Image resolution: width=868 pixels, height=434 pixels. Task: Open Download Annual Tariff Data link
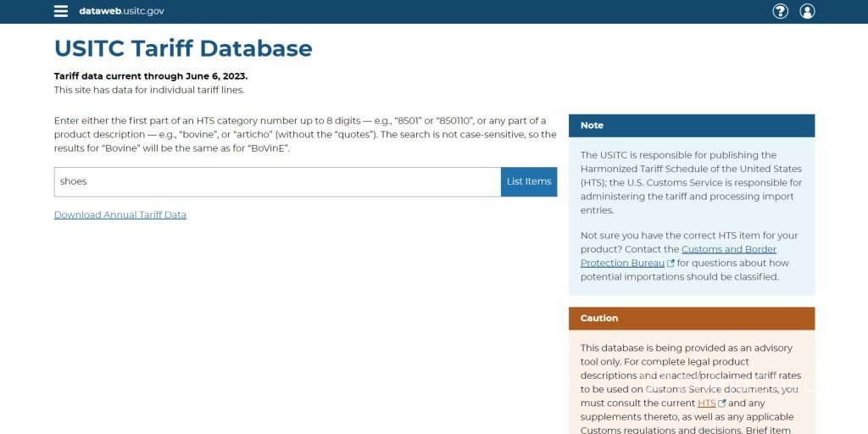coord(120,214)
